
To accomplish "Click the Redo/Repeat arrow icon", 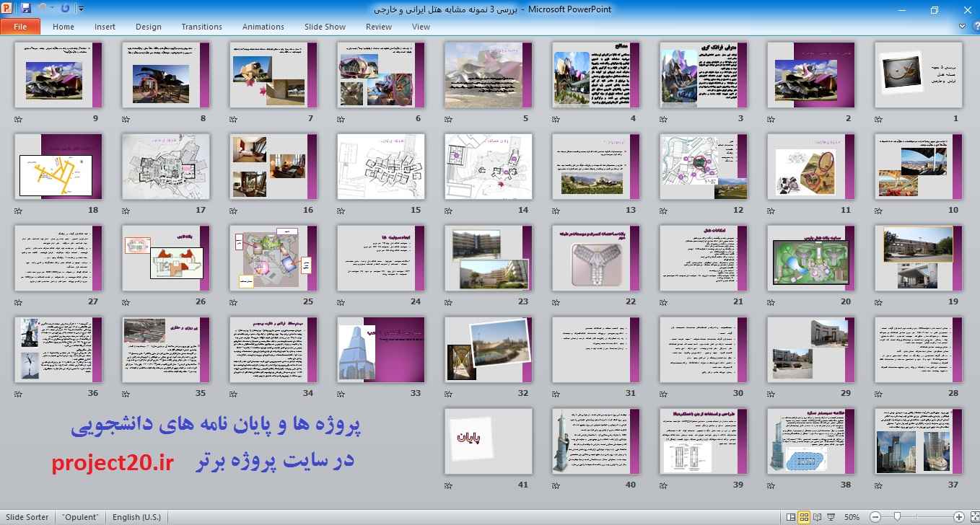I will tap(66, 9).
